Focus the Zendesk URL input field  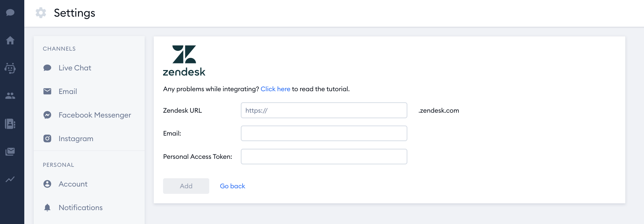(324, 110)
